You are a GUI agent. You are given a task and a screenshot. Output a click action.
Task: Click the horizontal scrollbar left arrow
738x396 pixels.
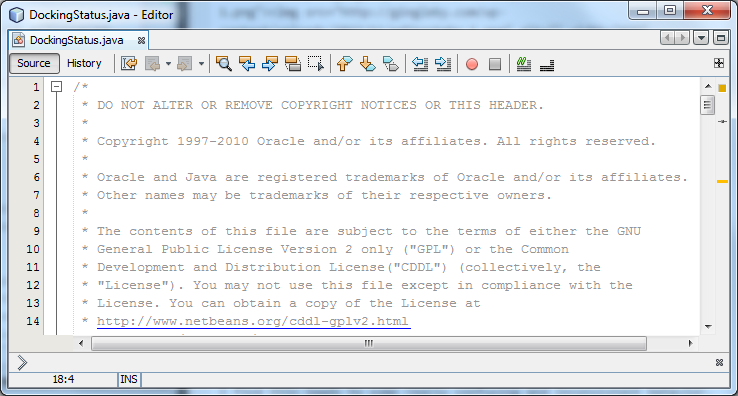click(x=81, y=343)
